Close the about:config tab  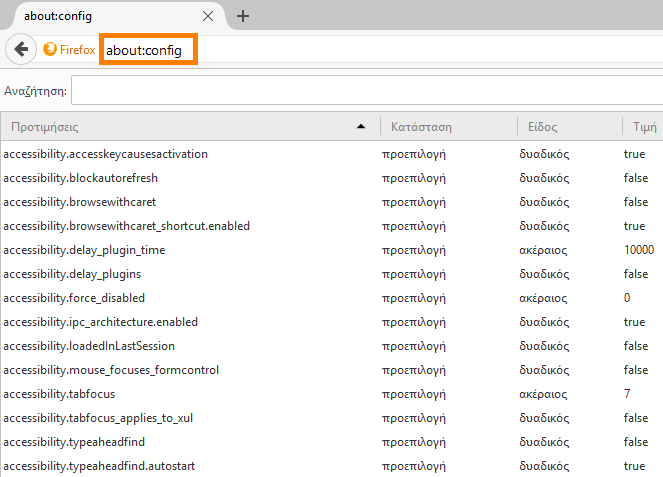click(x=208, y=16)
